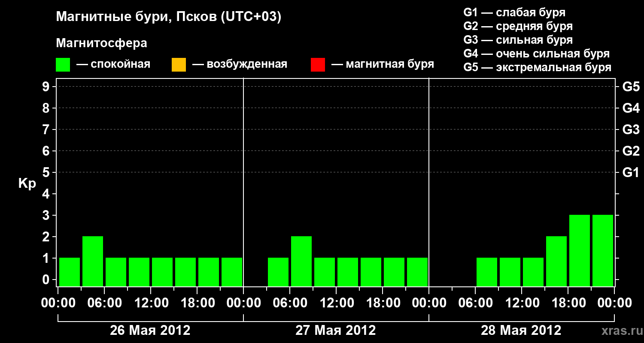This screenshot has width=644, height=343.
Task: Click the 'Магнитосфера' heading
Action: click(102, 43)
